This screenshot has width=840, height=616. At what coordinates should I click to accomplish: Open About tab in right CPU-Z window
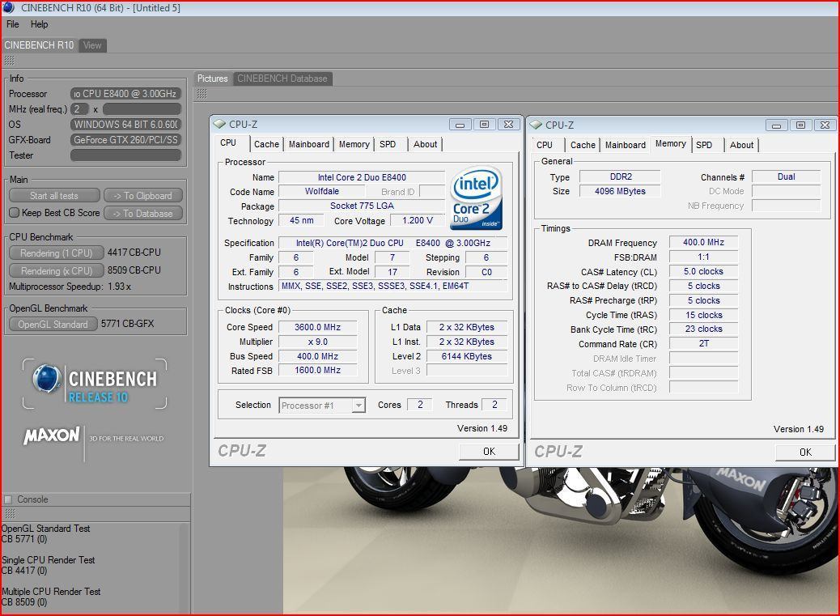(x=741, y=145)
